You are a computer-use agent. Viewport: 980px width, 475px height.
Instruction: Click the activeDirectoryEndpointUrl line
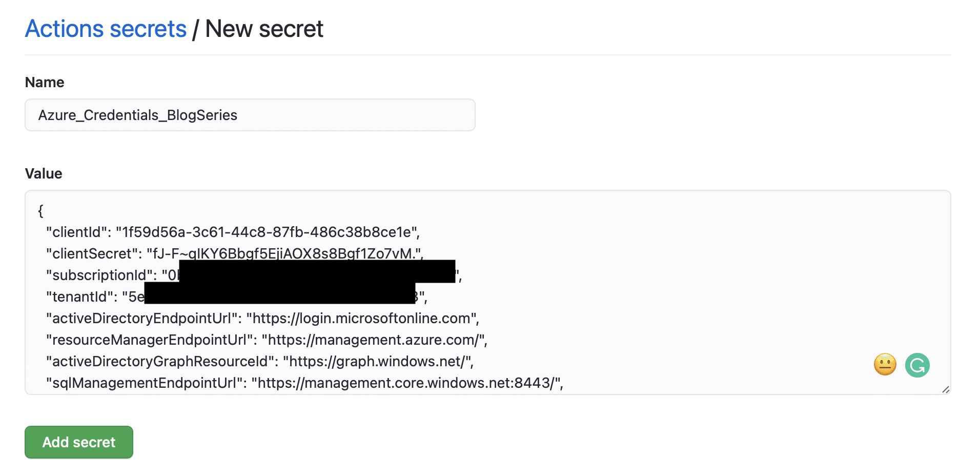tap(262, 319)
